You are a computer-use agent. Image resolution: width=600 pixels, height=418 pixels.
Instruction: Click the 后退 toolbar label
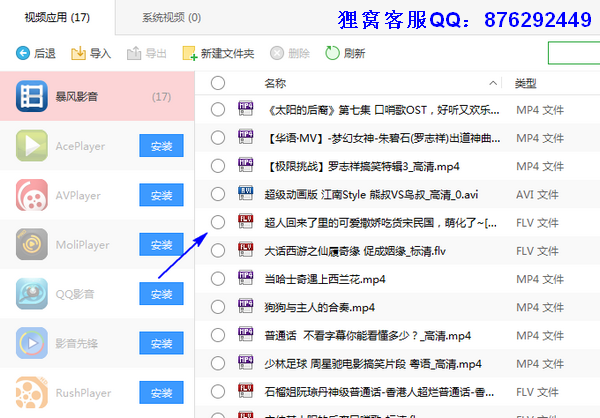click(x=45, y=53)
